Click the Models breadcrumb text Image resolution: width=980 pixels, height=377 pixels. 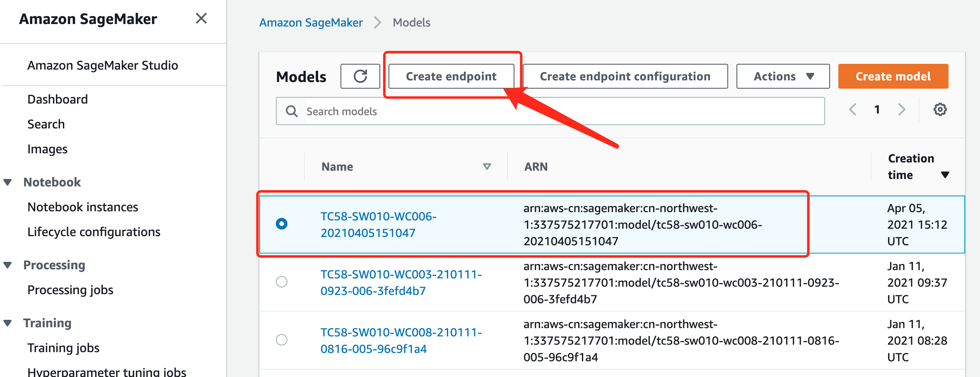point(411,22)
